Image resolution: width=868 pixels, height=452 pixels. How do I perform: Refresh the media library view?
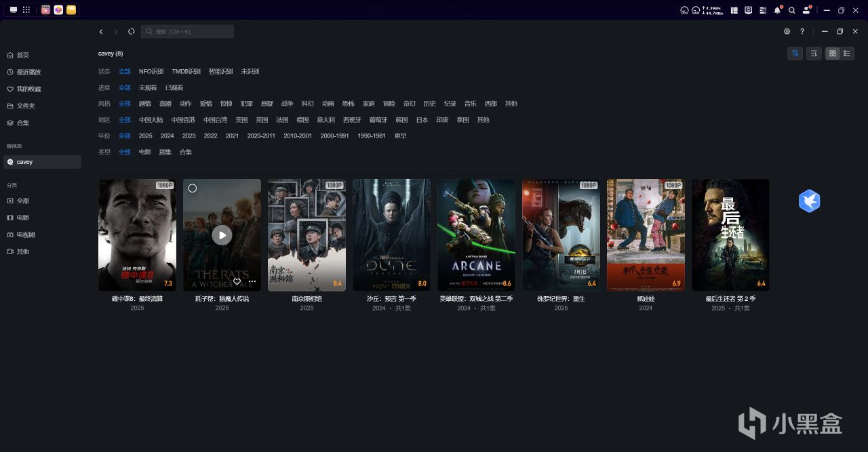pyautogui.click(x=132, y=31)
